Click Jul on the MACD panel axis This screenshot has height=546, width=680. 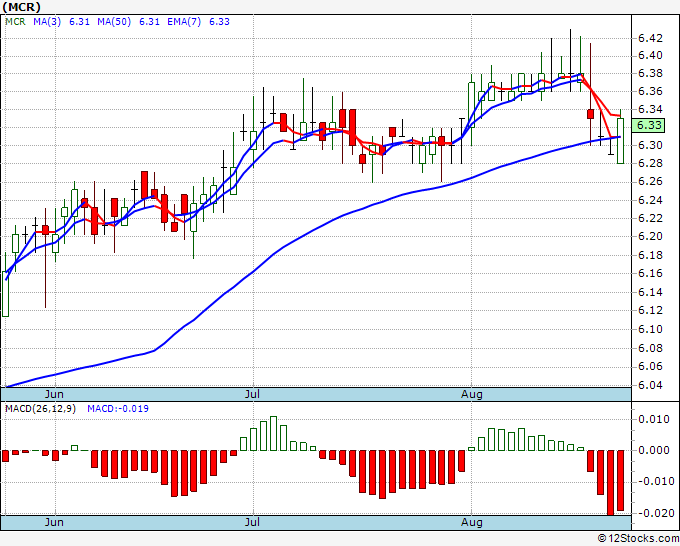(x=252, y=522)
